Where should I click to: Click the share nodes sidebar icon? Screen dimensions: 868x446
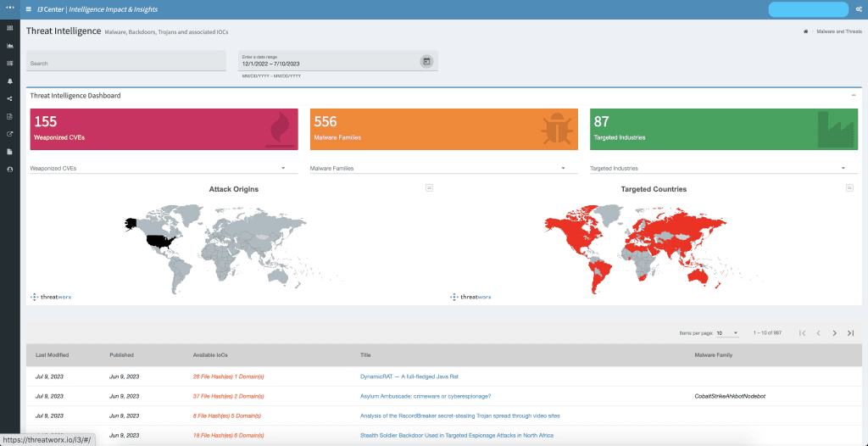(9, 98)
